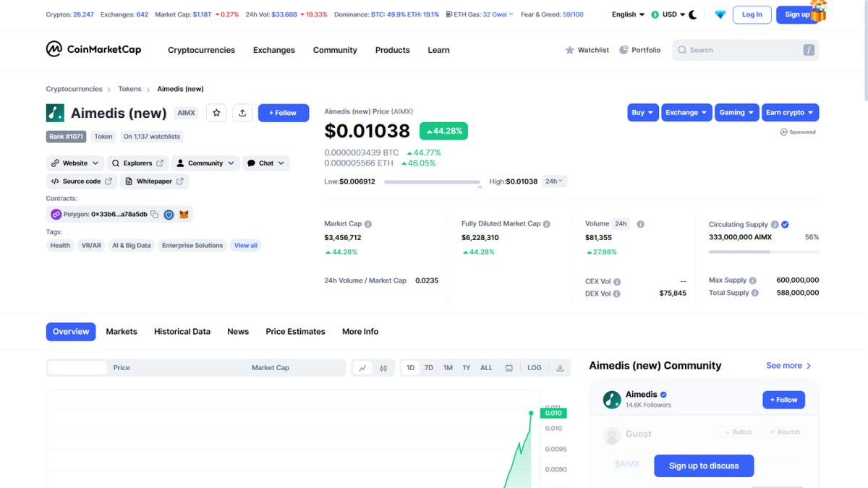The image size is (868, 488).
Task: Select the line chart view icon
Action: click(362, 368)
